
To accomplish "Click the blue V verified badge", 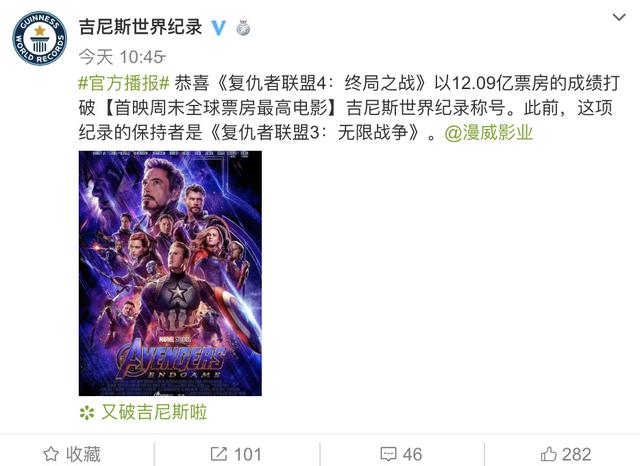I will point(218,28).
